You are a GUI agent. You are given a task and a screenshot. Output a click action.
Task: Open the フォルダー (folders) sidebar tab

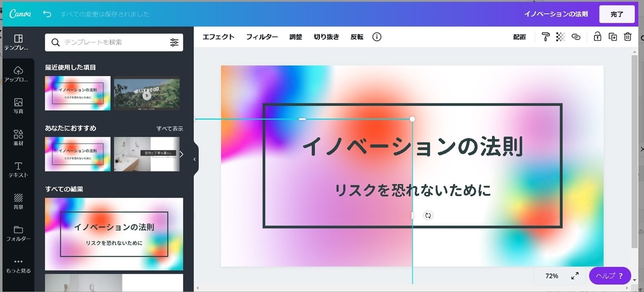(18, 233)
